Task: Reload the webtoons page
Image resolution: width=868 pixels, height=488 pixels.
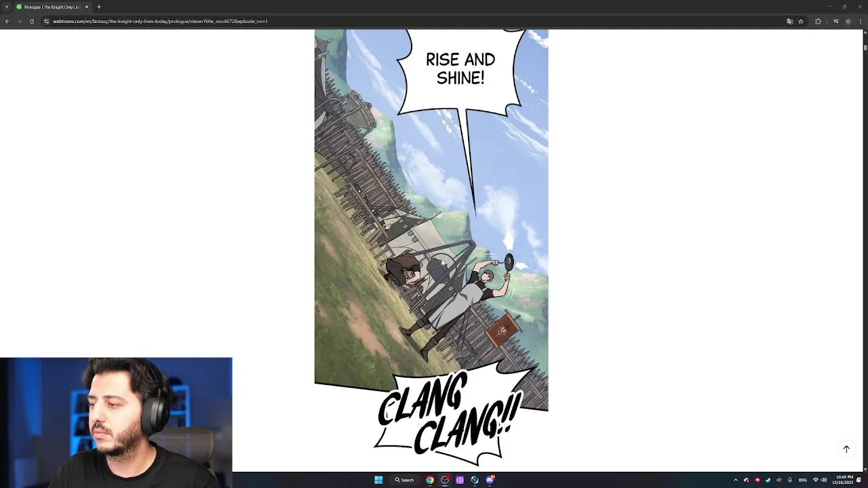Action: (31, 21)
